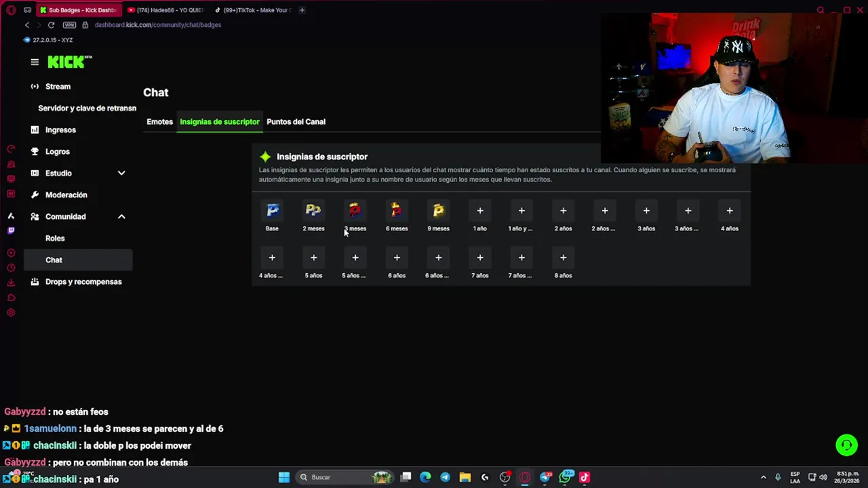Switch to Puntos del Canal tab
Viewport: 868px width, 488px height.
pos(296,122)
